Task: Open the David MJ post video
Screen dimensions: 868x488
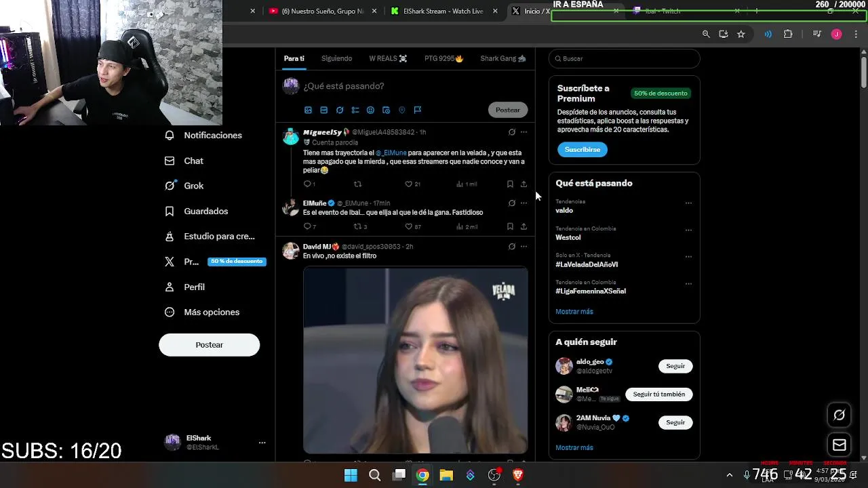Action: 415,360
